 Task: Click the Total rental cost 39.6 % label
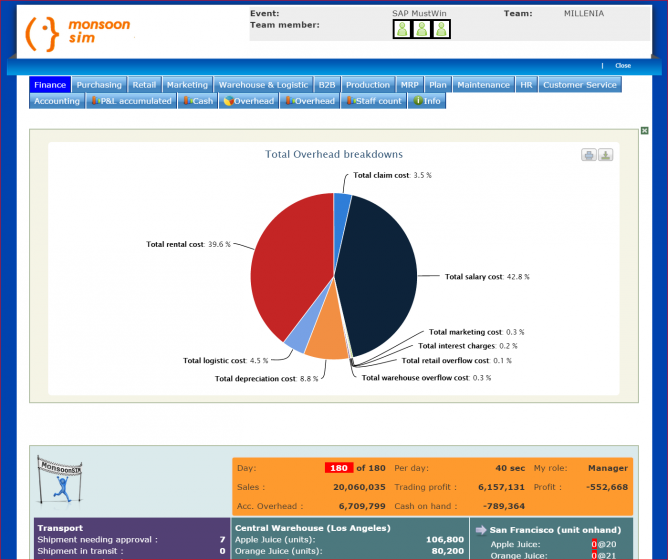(188, 244)
